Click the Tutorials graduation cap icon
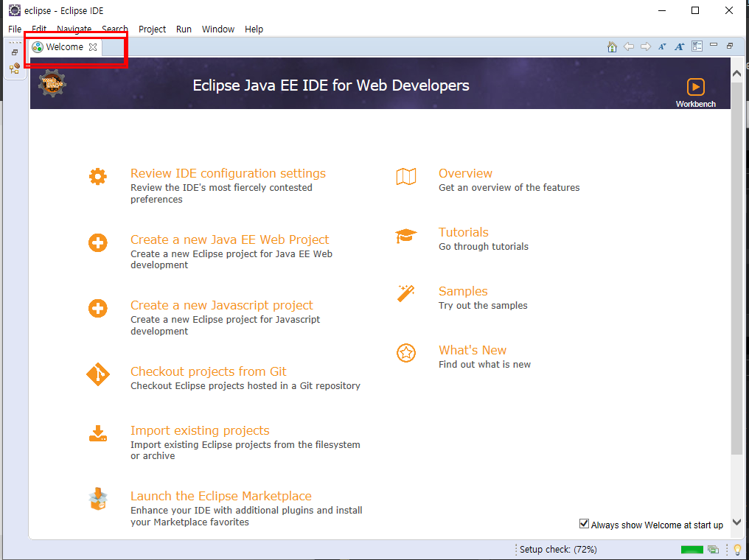The image size is (749, 560). tap(406, 236)
